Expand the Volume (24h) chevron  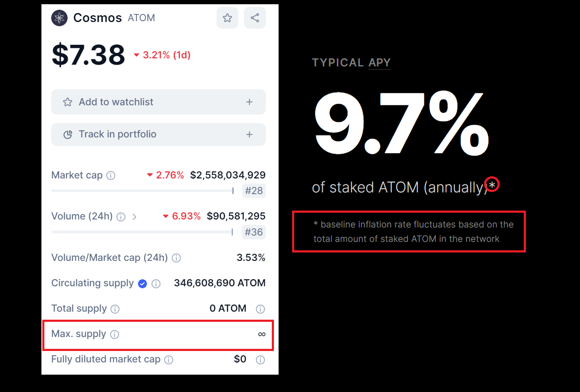(x=134, y=216)
